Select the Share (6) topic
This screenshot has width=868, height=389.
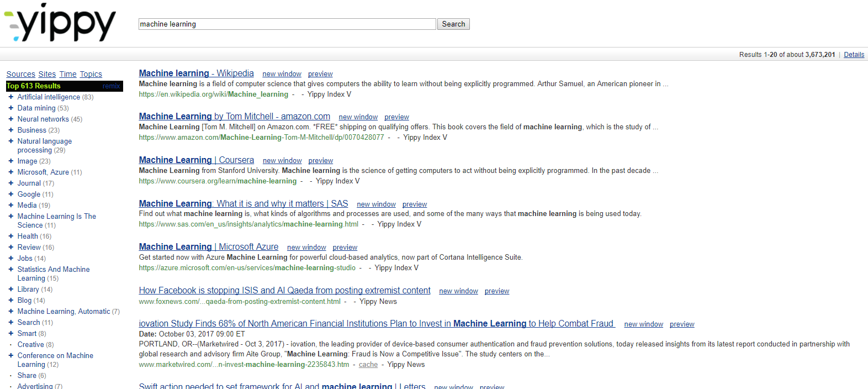tap(31, 375)
